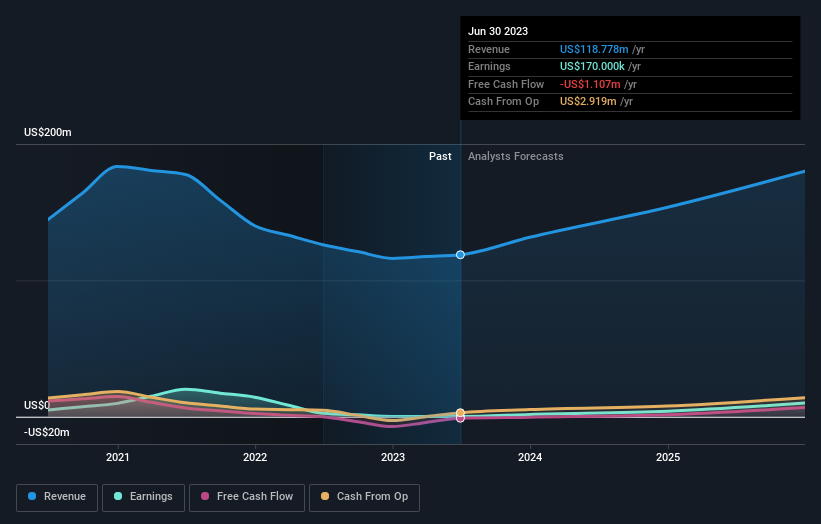
Task: Click the -US$20m y-axis label
Action: click(x=47, y=432)
